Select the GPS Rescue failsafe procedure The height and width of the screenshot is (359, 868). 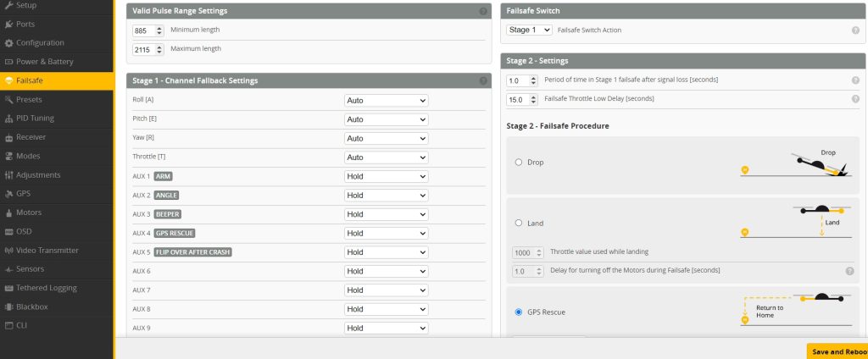point(519,312)
